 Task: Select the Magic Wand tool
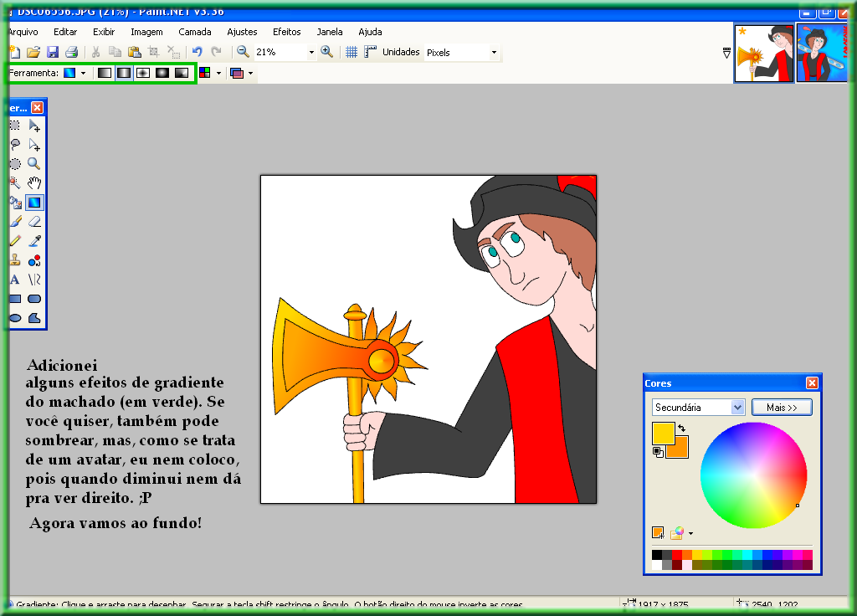[14, 182]
